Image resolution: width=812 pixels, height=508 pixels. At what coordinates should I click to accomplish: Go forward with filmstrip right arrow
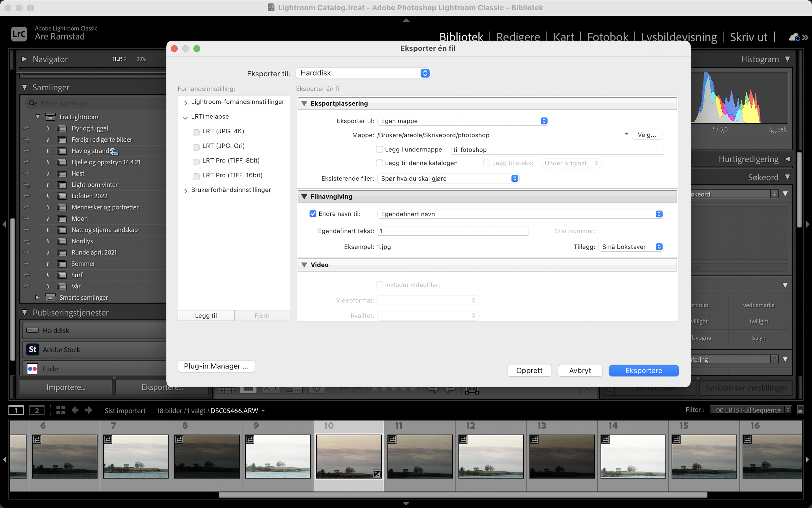[89, 410]
